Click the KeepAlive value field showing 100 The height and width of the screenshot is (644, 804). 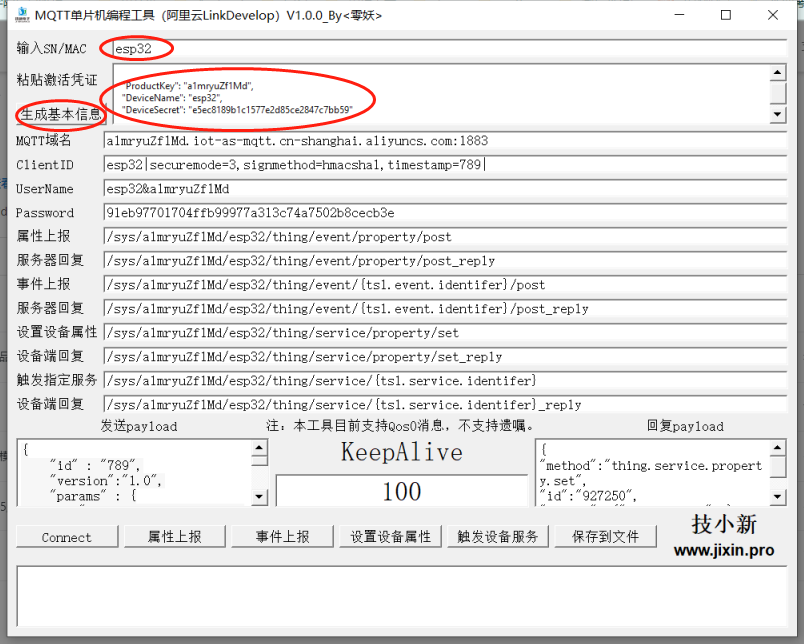point(402,491)
